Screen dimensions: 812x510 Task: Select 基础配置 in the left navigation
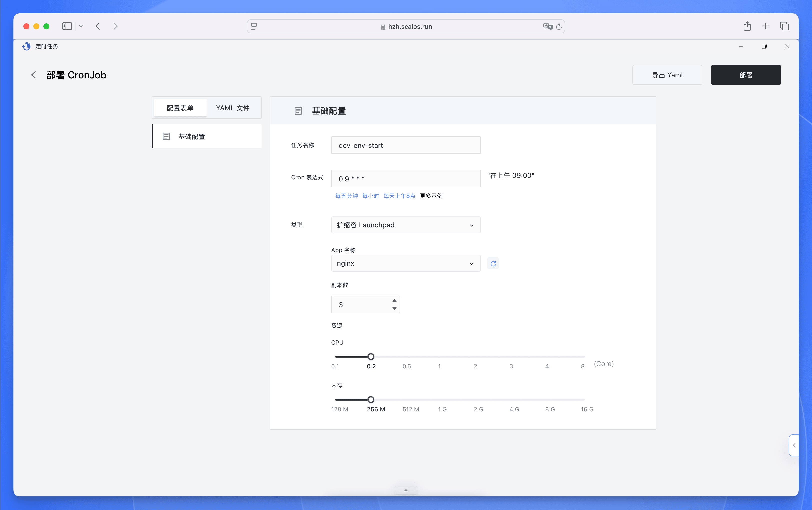207,136
